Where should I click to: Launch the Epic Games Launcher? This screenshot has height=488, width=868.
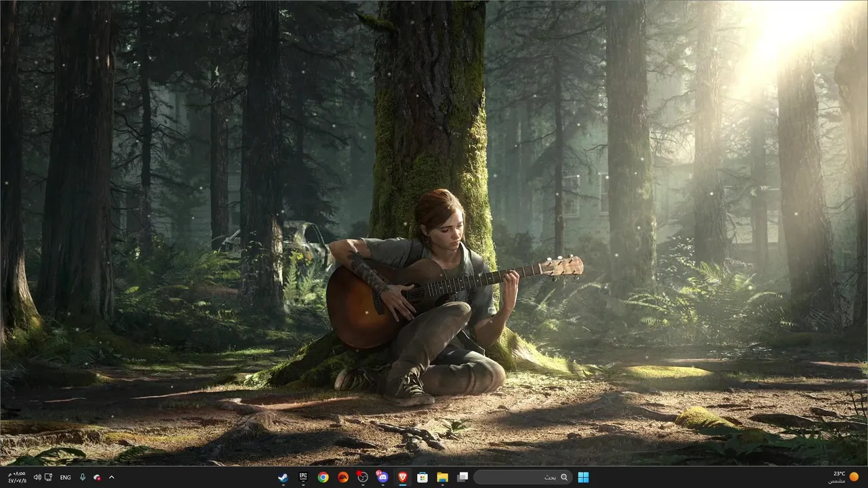click(x=303, y=477)
